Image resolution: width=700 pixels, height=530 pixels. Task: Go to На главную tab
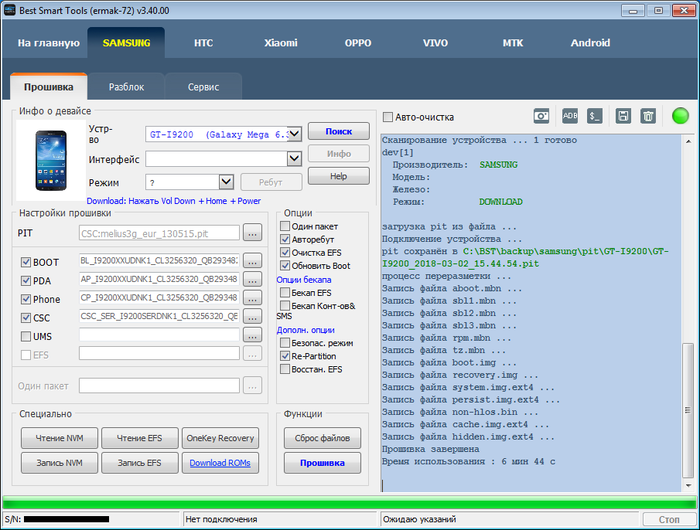point(49,43)
